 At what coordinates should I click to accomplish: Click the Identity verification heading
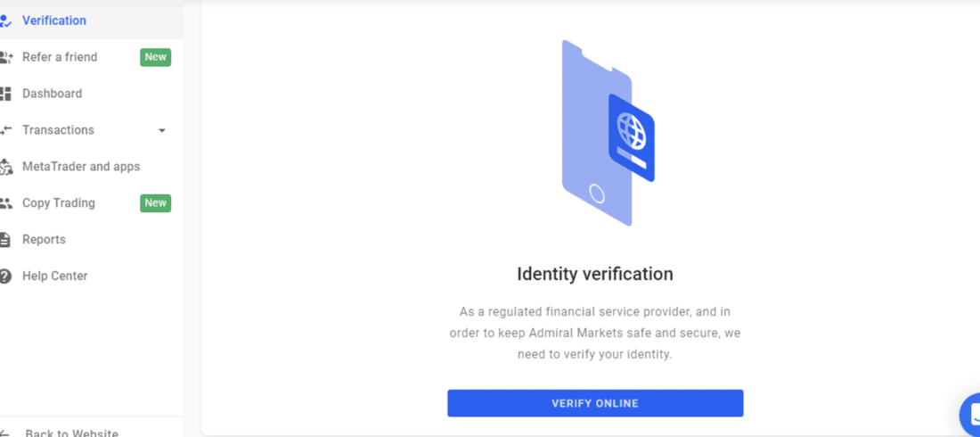(595, 274)
